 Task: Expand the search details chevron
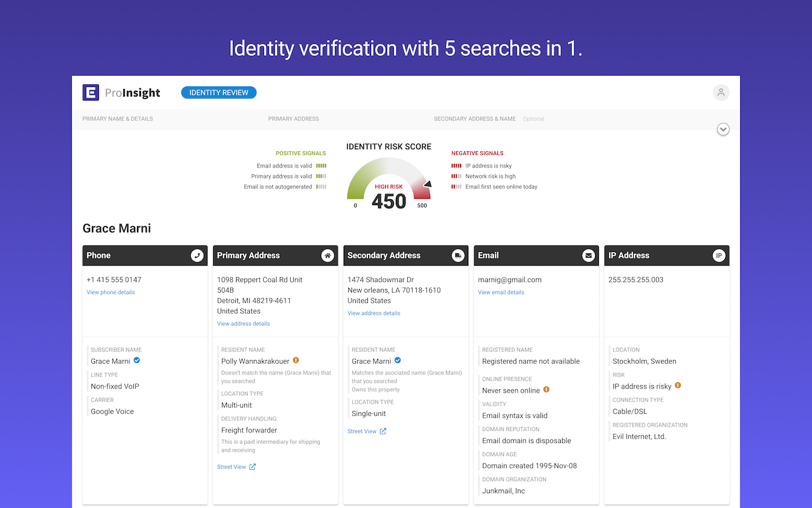(x=723, y=130)
